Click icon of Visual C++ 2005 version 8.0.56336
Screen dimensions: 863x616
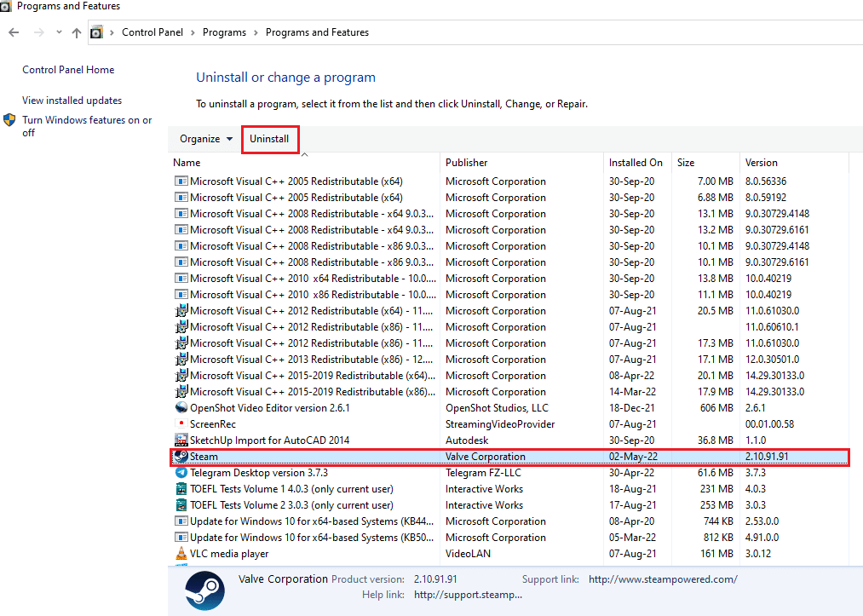click(181, 181)
